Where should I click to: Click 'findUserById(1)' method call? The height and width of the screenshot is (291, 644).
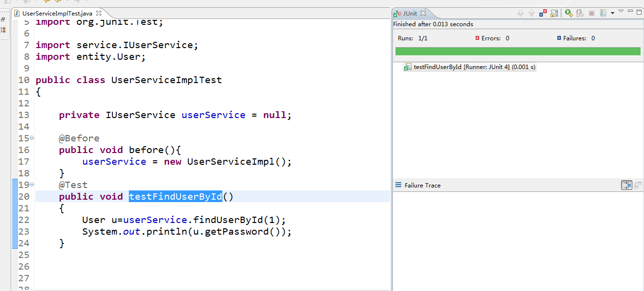[x=236, y=220]
